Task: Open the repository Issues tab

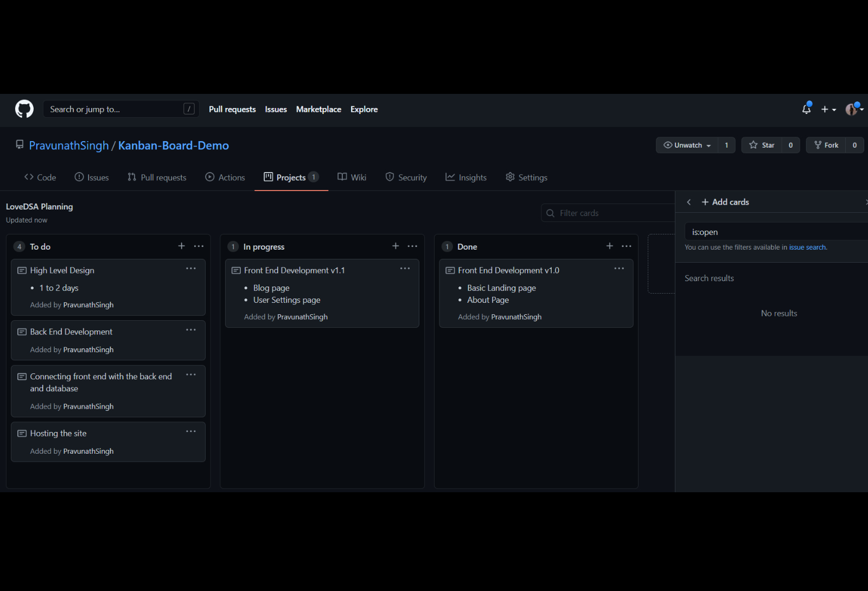Action: pos(92,177)
